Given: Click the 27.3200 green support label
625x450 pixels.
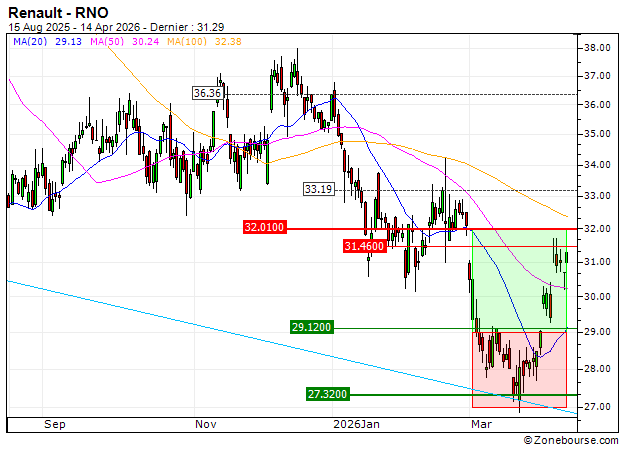Looking at the screenshot, I should [328, 394].
